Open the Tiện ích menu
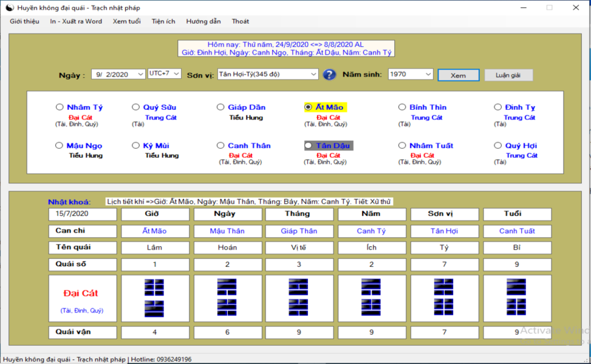The width and height of the screenshot is (591, 364). [x=163, y=21]
